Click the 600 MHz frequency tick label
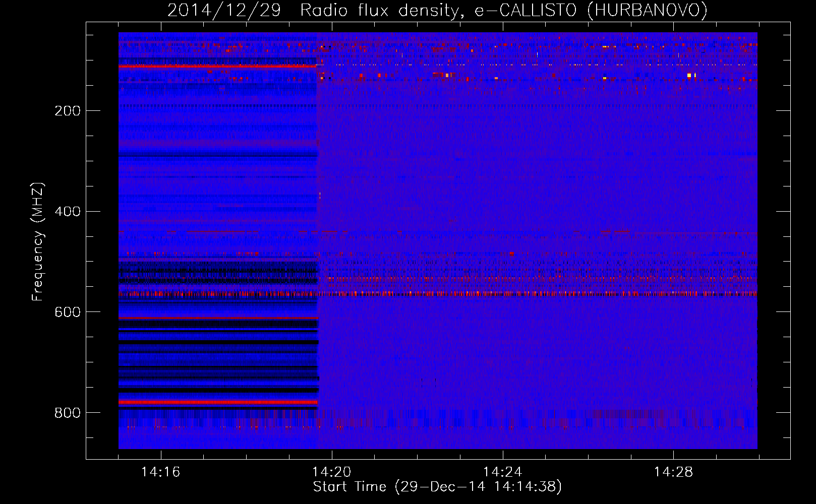 click(x=68, y=312)
